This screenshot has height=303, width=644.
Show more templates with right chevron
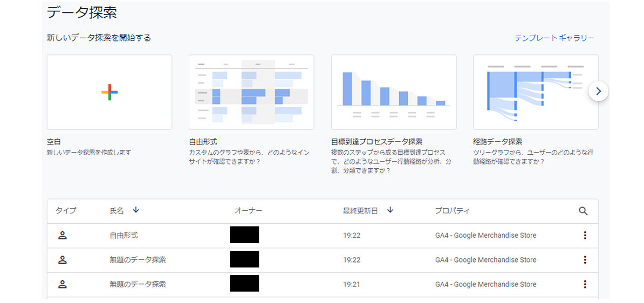(x=598, y=91)
